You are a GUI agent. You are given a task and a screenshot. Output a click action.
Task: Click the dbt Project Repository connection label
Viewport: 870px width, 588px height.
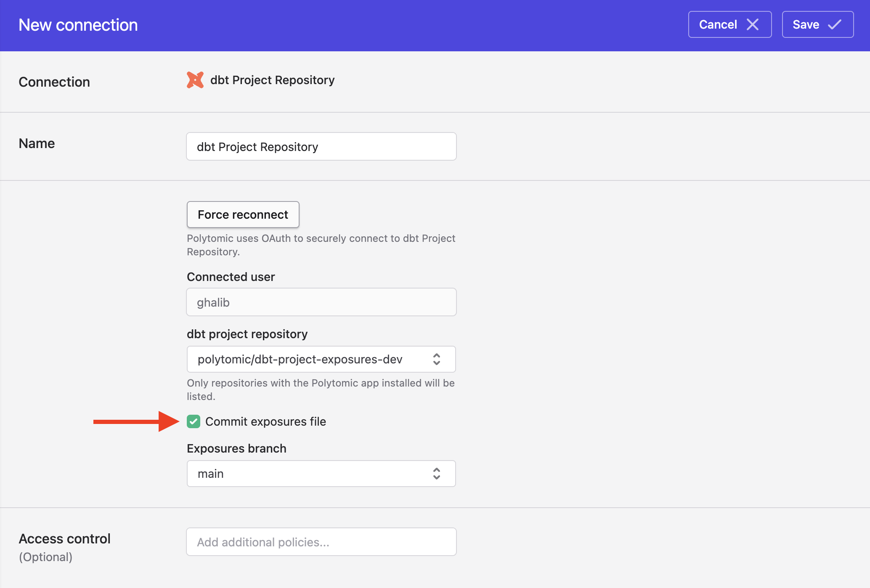[x=272, y=80]
